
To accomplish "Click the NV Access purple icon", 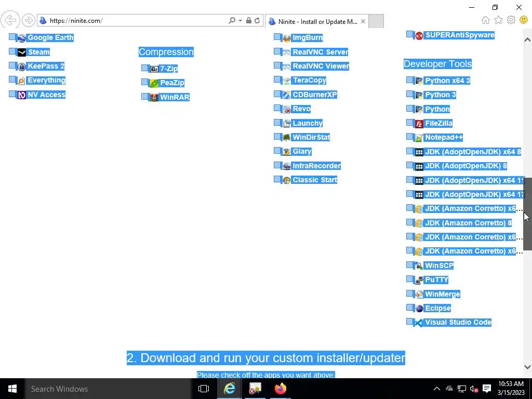I will (22, 95).
